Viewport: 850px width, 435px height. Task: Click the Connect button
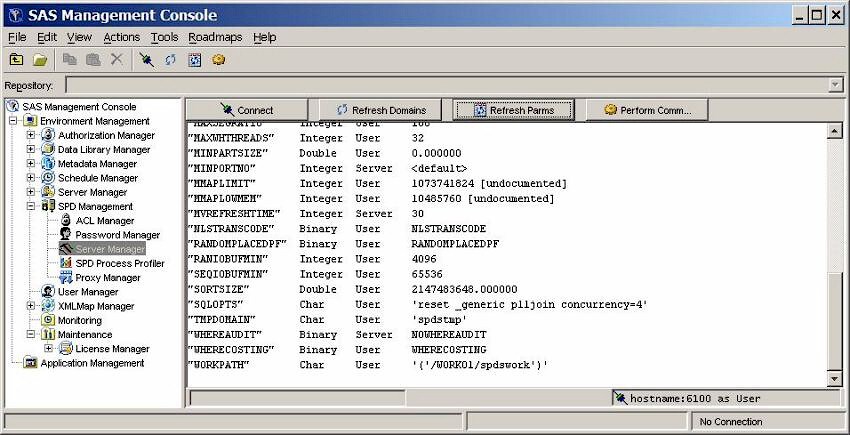pos(247,110)
